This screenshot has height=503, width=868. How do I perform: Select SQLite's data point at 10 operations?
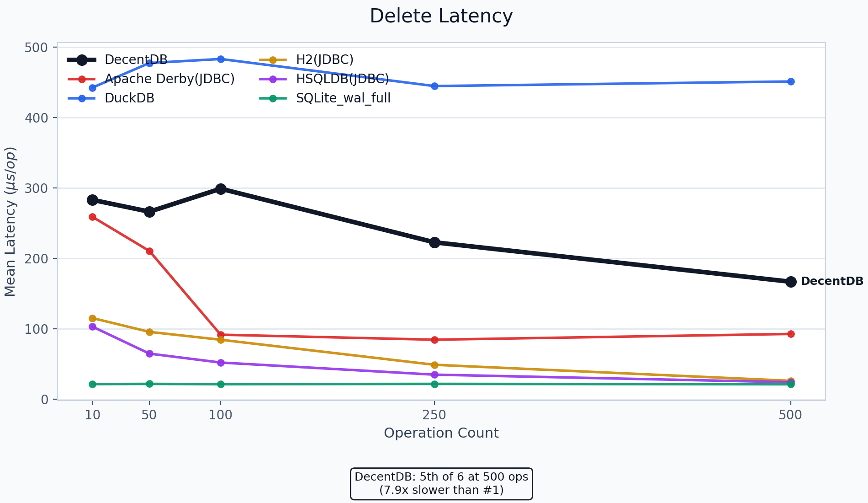92,384
